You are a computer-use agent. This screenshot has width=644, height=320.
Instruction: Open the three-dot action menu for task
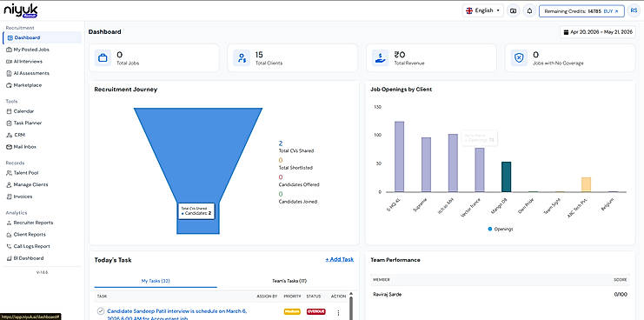[338, 313]
